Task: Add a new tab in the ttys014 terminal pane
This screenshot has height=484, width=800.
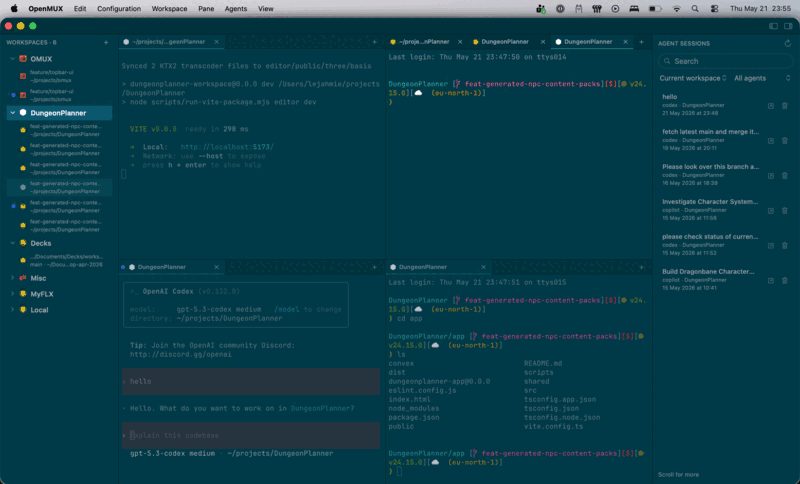Action: pyautogui.click(x=641, y=42)
